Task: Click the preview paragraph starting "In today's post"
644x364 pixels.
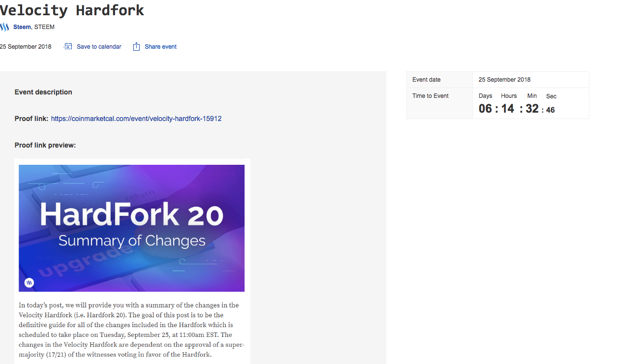Action: pos(132,330)
